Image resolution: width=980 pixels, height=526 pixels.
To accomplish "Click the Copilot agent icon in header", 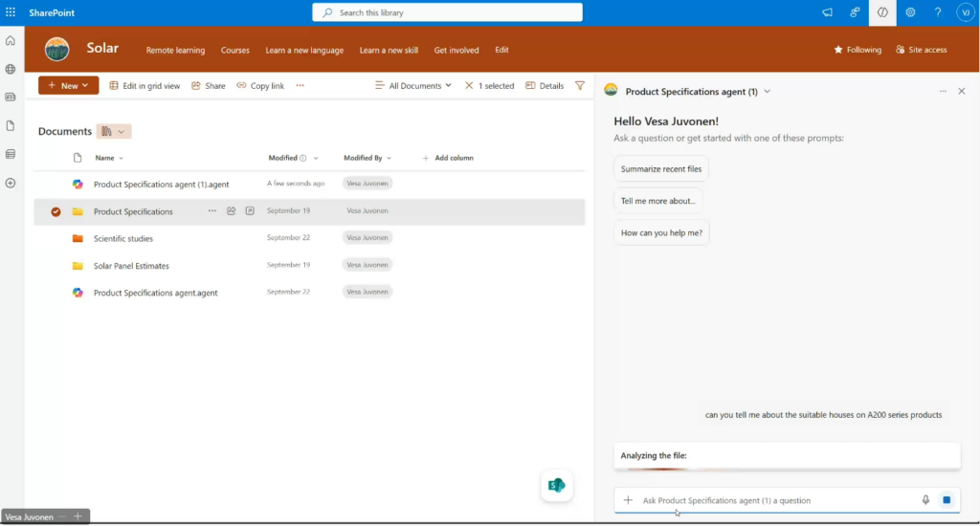I will 882,12.
